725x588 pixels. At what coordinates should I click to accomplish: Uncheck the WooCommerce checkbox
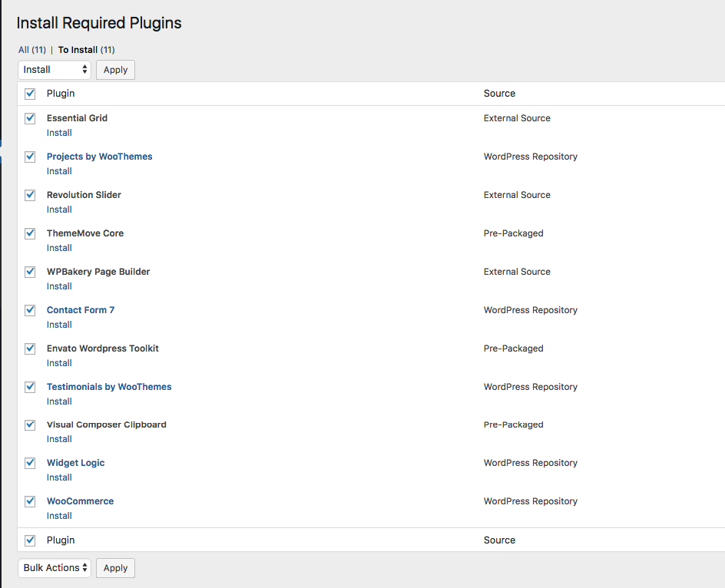30,501
